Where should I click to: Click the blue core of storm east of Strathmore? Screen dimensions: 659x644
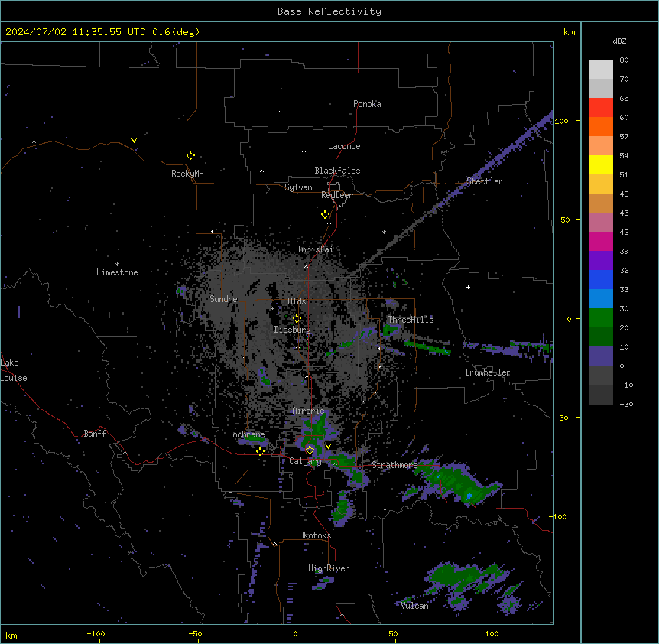click(x=469, y=496)
